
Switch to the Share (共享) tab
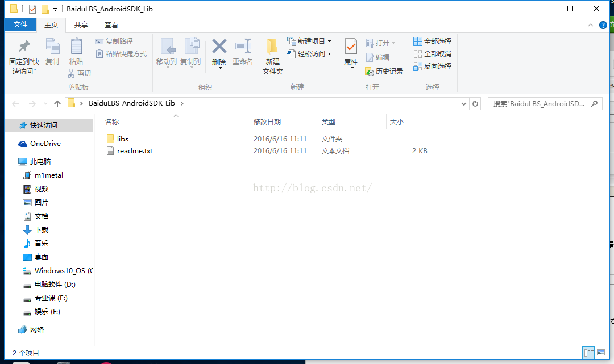[x=81, y=24]
